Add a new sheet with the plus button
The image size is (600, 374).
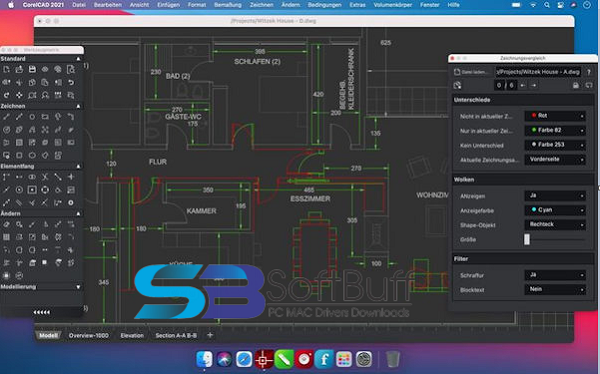[x=210, y=335]
